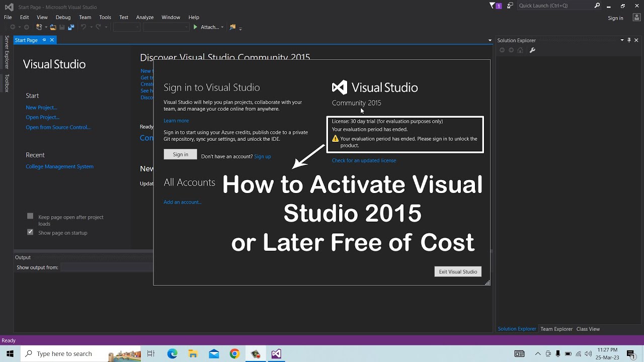Open the Tools menu
The height and width of the screenshot is (362, 644).
[x=105, y=17]
